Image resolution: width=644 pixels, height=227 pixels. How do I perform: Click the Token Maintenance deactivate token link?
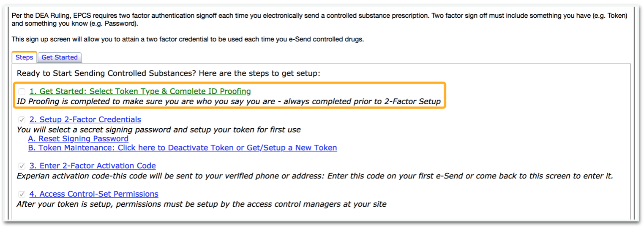pyautogui.click(x=182, y=148)
